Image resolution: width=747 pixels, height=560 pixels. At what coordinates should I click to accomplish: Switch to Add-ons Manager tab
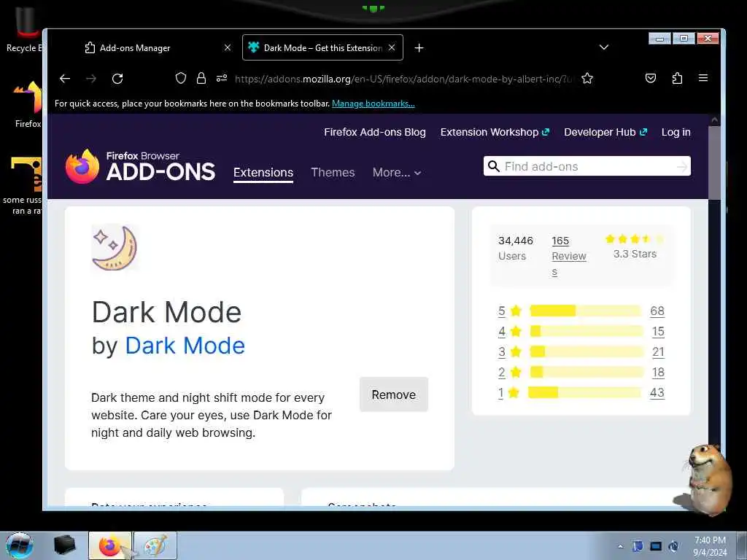(153, 47)
